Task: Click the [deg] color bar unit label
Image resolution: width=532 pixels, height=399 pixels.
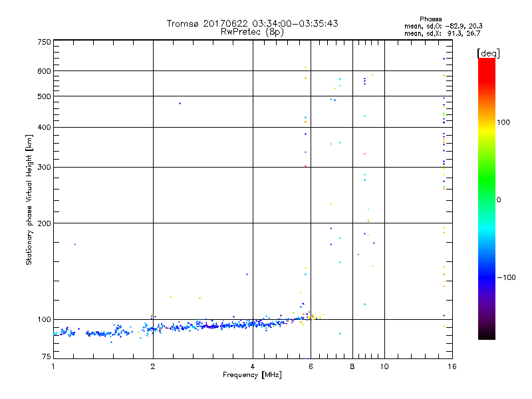Action: (488, 53)
